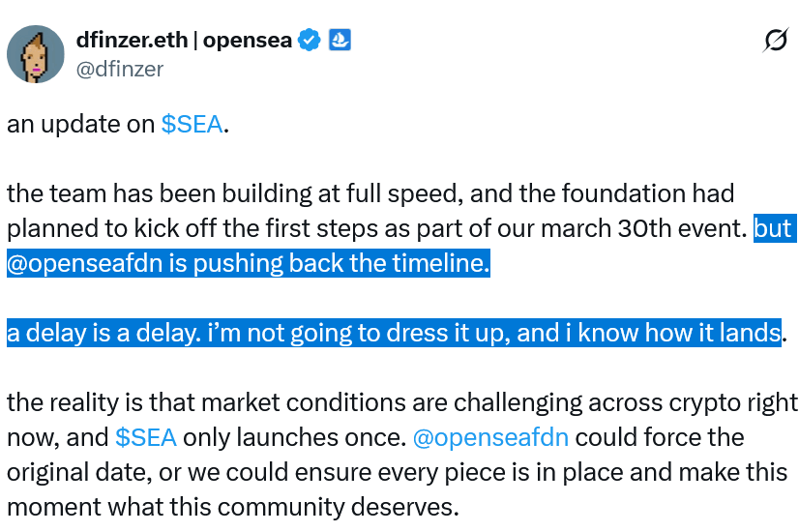Click "moment what this community deserves" line

[232, 507]
